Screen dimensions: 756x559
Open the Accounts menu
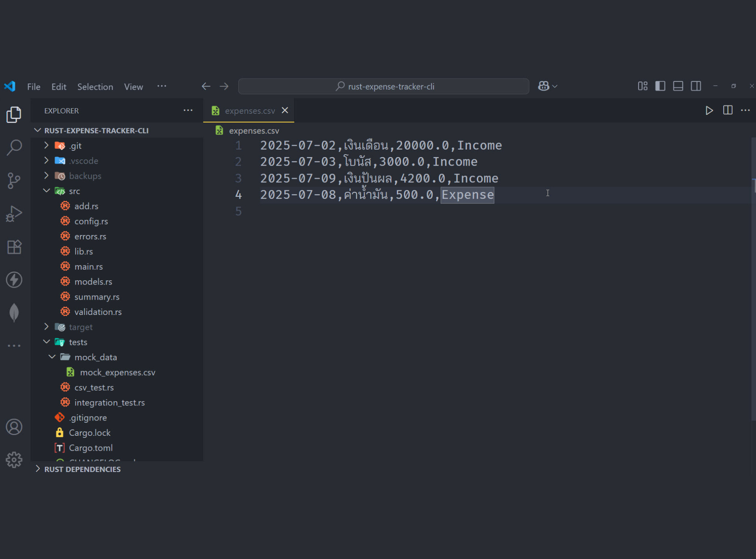point(14,427)
